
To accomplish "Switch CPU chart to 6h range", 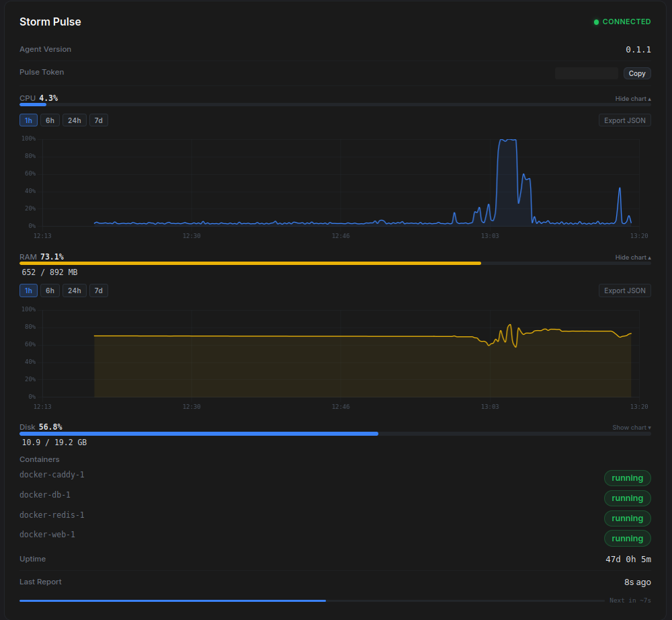I will click(50, 120).
